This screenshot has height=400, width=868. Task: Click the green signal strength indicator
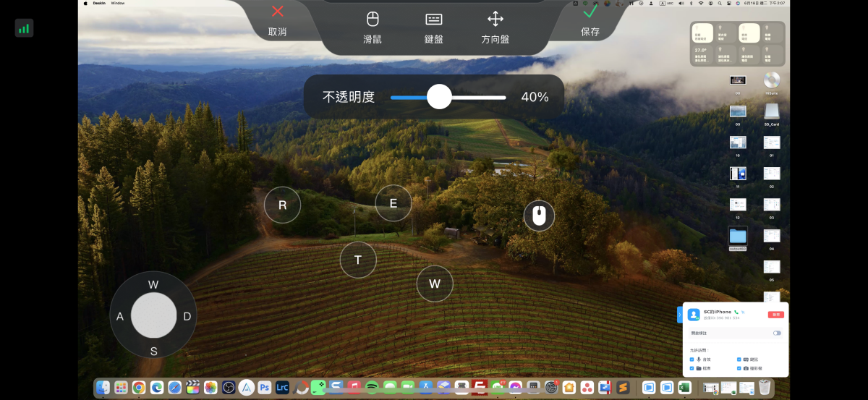pyautogui.click(x=24, y=28)
